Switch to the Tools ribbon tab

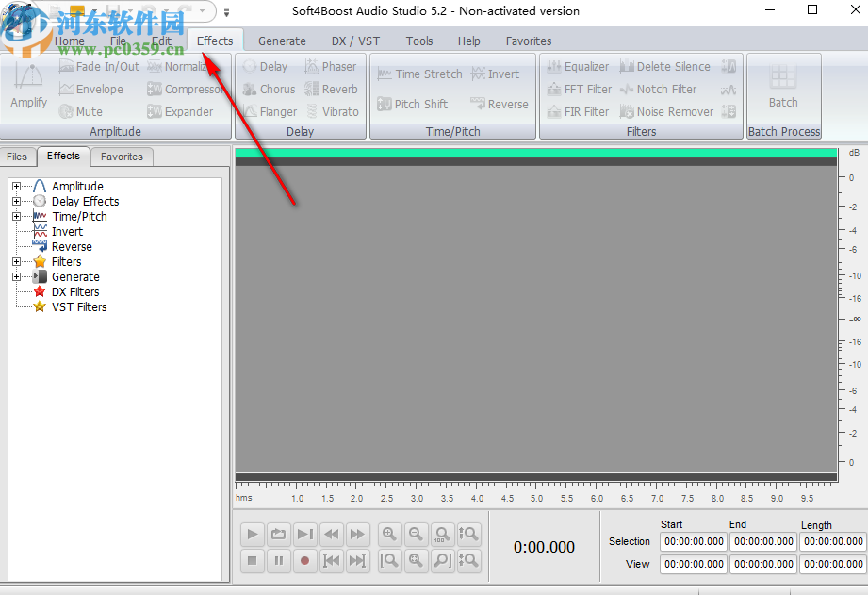(x=419, y=41)
